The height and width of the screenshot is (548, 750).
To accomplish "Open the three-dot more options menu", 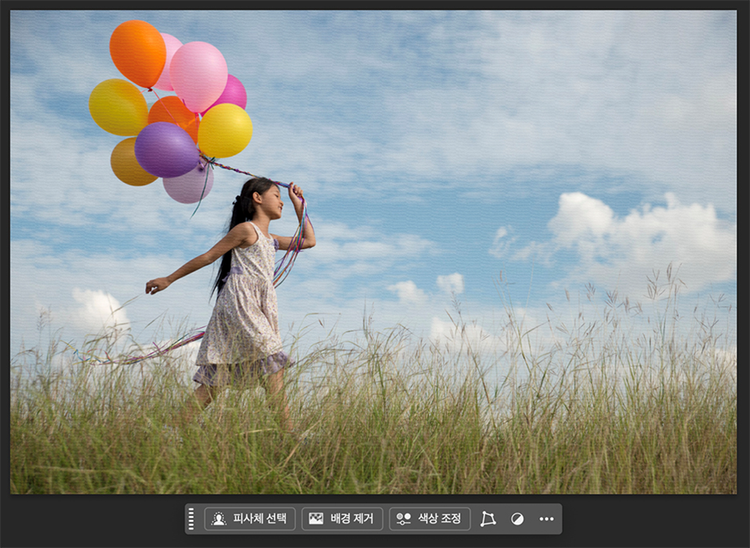I will pyautogui.click(x=546, y=519).
